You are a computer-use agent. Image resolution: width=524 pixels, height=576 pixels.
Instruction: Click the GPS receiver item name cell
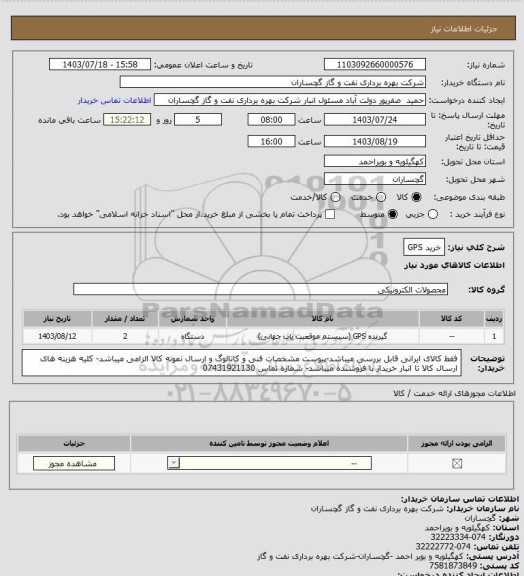pos(323,336)
